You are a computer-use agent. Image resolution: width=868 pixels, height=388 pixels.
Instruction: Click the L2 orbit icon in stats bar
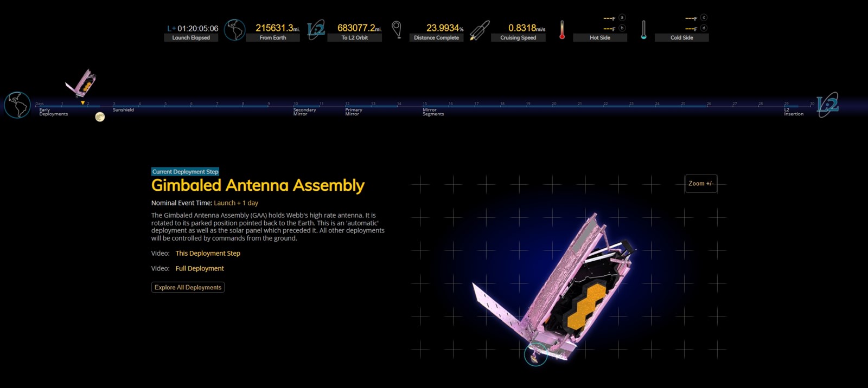tap(316, 30)
